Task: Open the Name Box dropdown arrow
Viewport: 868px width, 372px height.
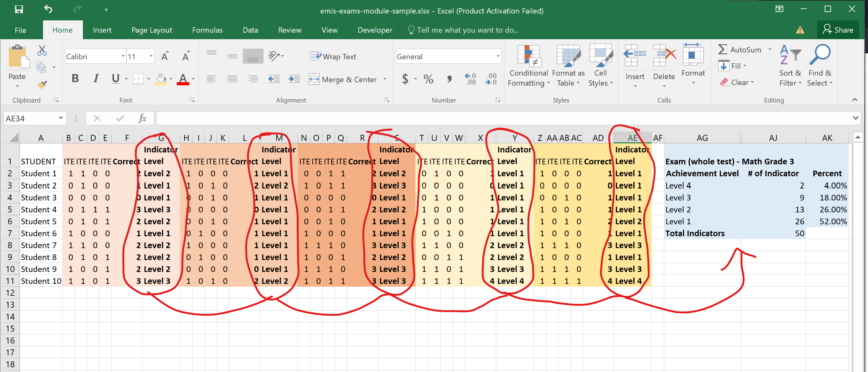Action: pos(61,118)
